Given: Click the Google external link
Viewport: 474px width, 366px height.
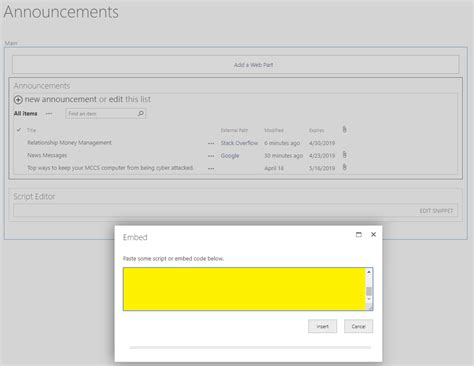Looking at the screenshot, I should coord(230,156).
